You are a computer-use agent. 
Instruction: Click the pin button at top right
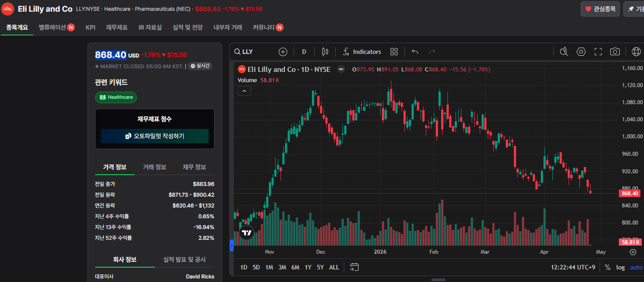coord(634,9)
